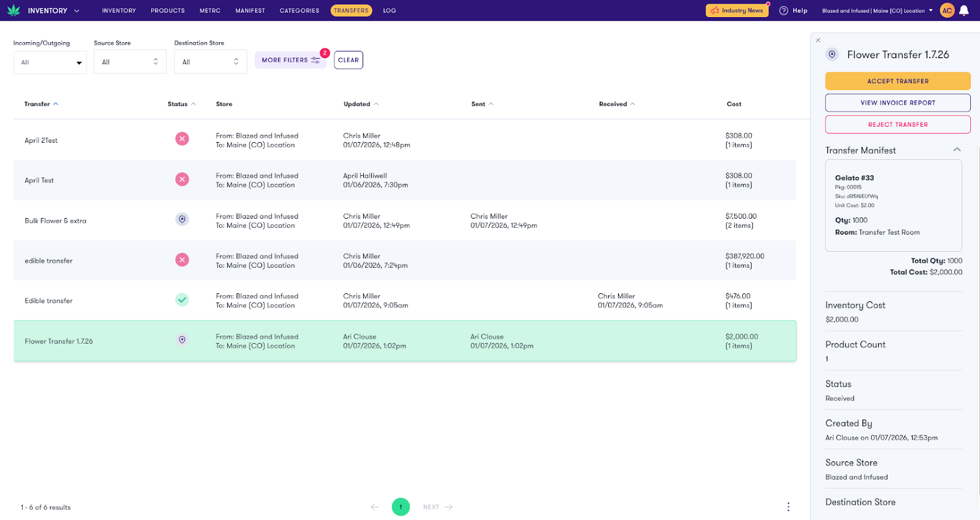
Task: Click the Help question mark icon
Action: click(783, 10)
